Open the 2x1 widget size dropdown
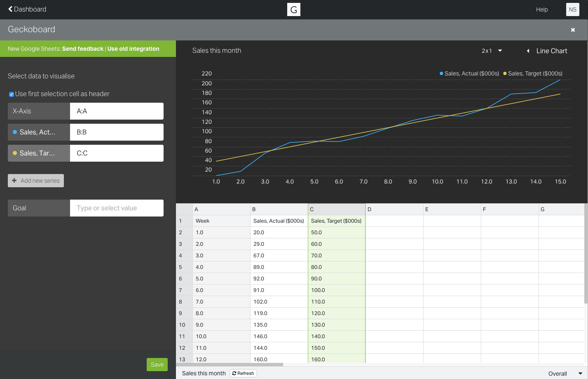Image resolution: width=588 pixels, height=379 pixels. (492, 51)
